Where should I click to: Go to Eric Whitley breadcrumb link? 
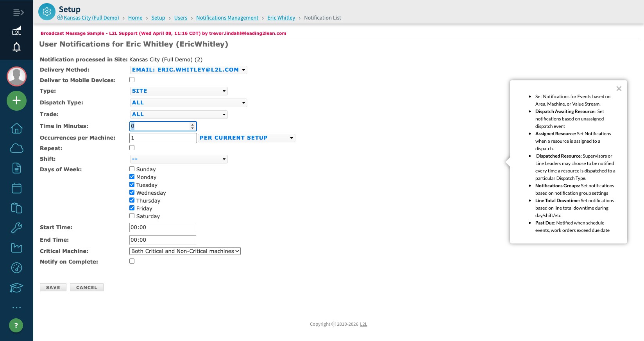pyautogui.click(x=281, y=18)
